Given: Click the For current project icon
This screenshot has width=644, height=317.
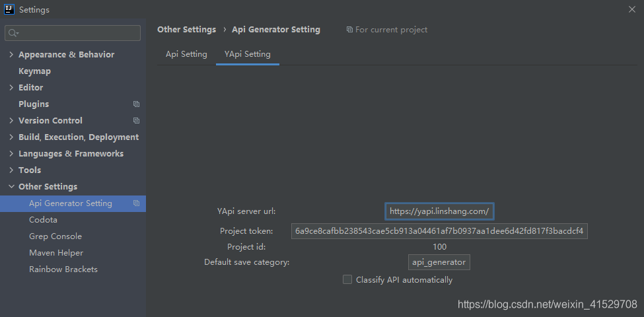Looking at the screenshot, I should pos(349,30).
